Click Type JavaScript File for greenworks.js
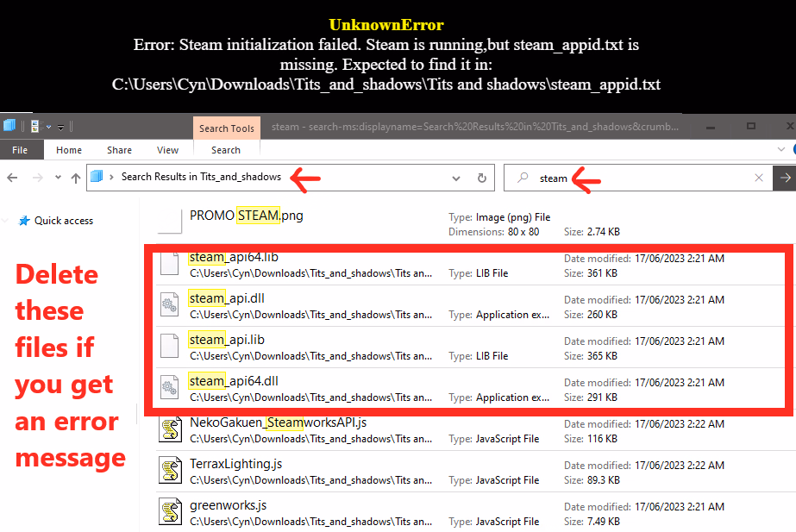Viewport: 796px width, 532px height. click(493, 522)
